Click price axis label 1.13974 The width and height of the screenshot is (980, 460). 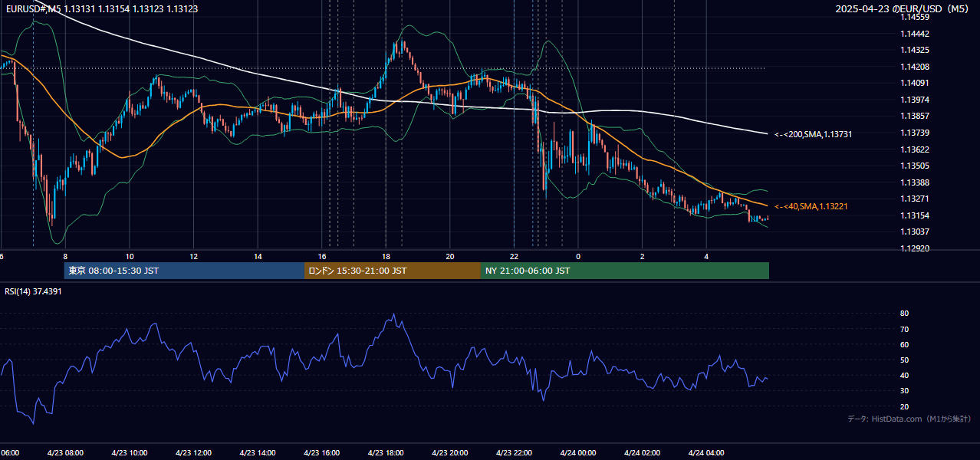[915, 100]
